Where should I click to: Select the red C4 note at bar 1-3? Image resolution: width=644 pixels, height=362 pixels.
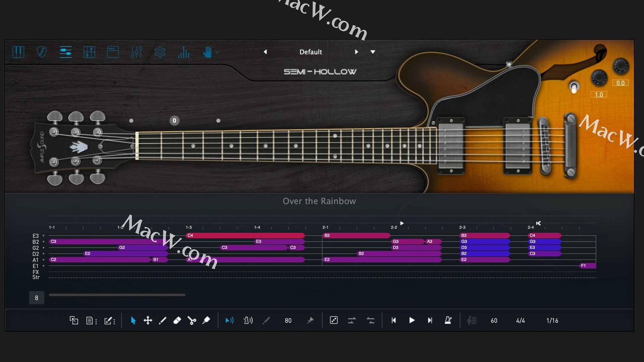[x=246, y=236]
